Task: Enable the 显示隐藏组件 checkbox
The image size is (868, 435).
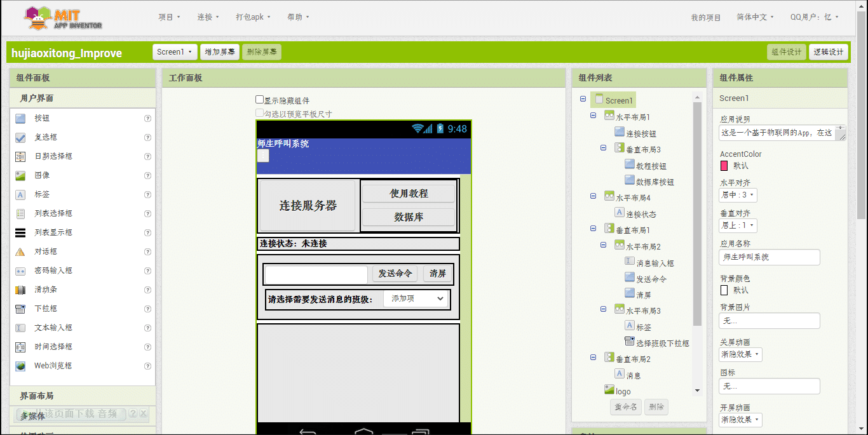Action: (260, 98)
